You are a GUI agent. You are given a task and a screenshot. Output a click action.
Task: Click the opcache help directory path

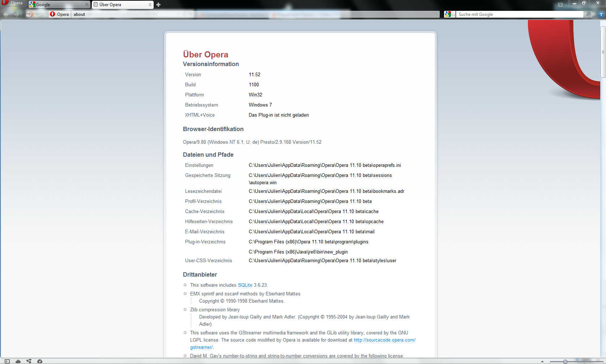pos(316,222)
